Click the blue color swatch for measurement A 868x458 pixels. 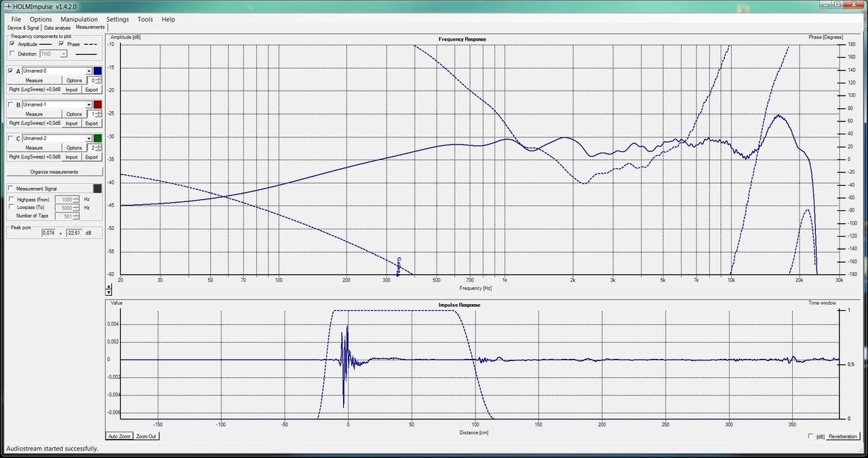[98, 71]
